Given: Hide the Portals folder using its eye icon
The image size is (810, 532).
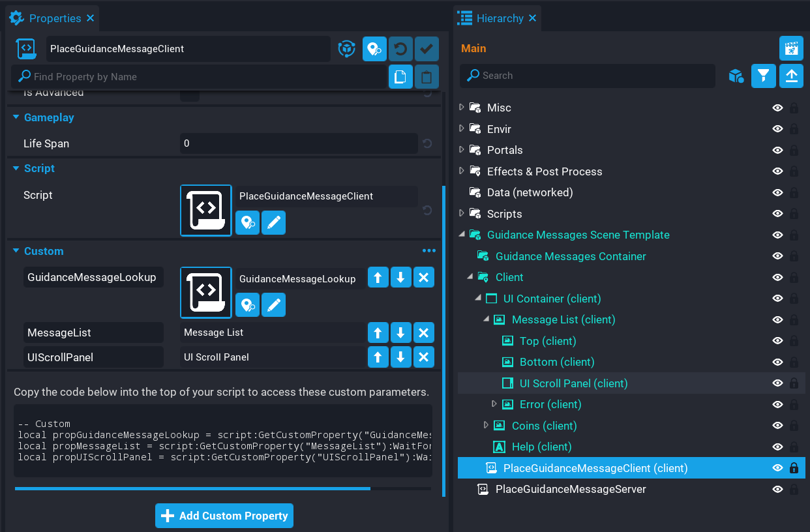Looking at the screenshot, I should [777, 150].
